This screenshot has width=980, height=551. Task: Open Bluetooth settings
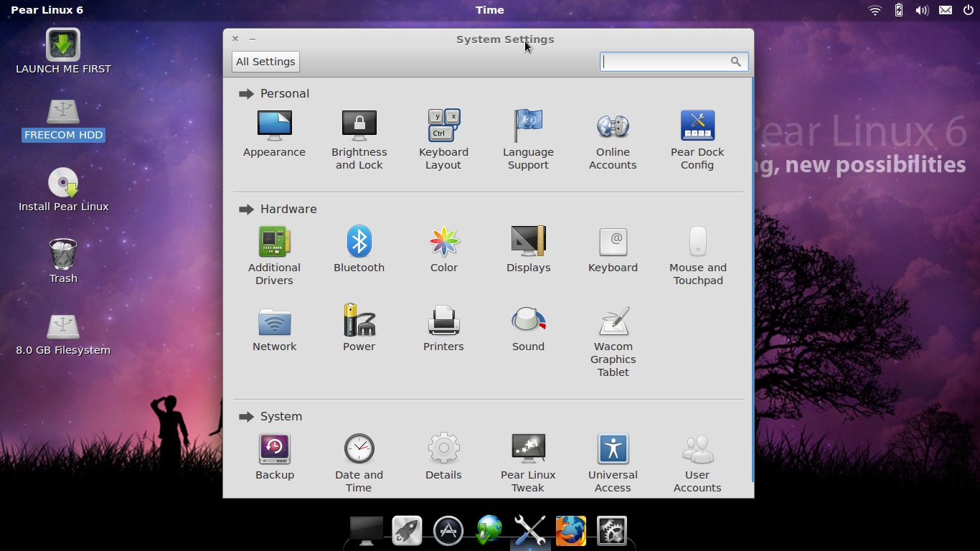tap(359, 249)
